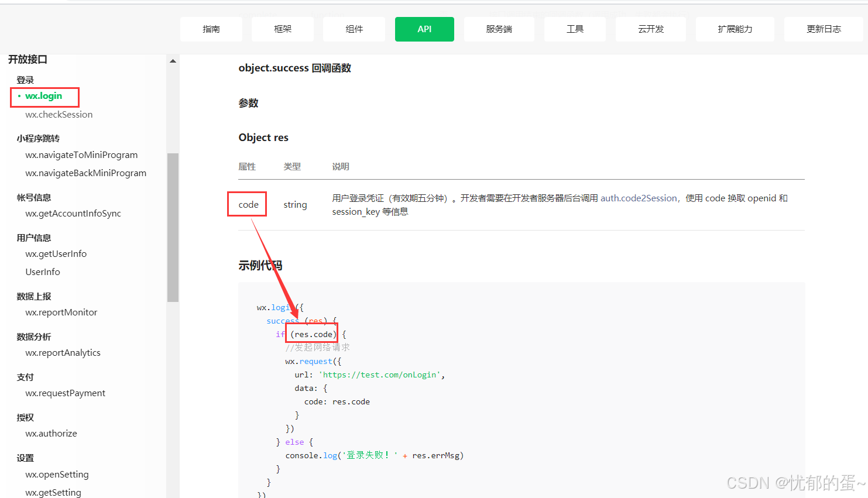Click the 说明 column header
This screenshot has width=868, height=498.
[341, 167]
